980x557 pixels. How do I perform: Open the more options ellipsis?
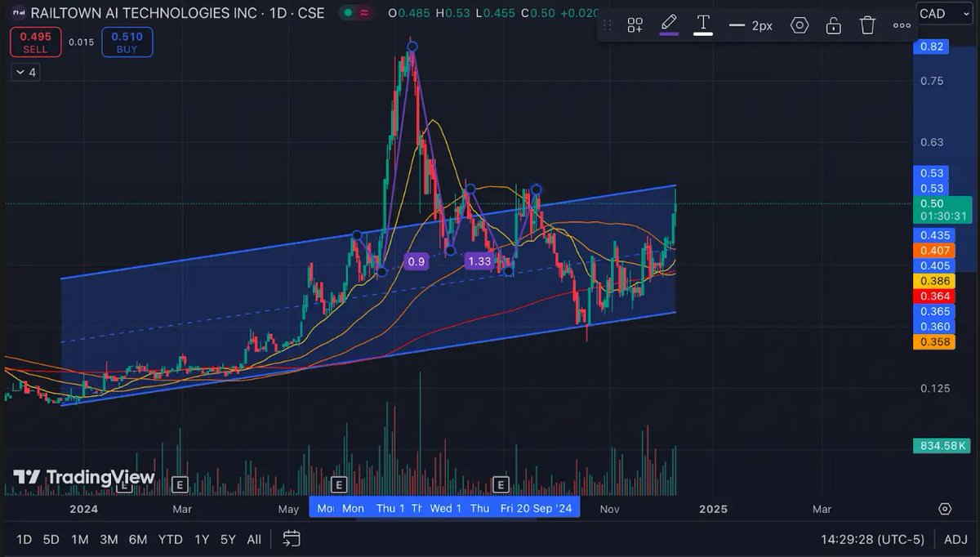point(902,25)
